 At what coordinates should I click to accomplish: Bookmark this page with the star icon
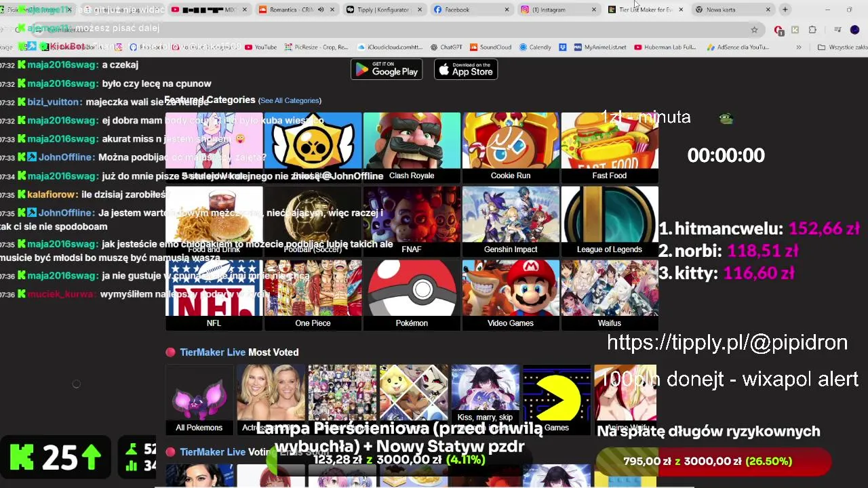coord(754,30)
